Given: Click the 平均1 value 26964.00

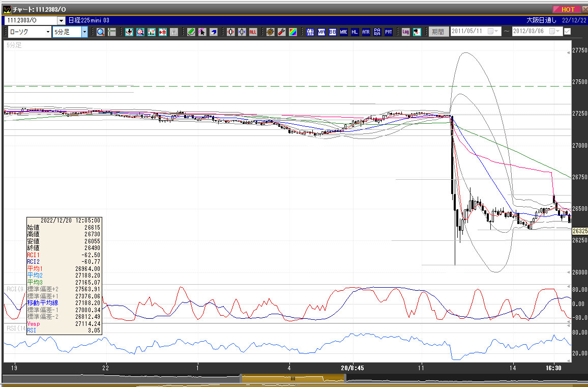Looking at the screenshot, I should tap(88, 269).
